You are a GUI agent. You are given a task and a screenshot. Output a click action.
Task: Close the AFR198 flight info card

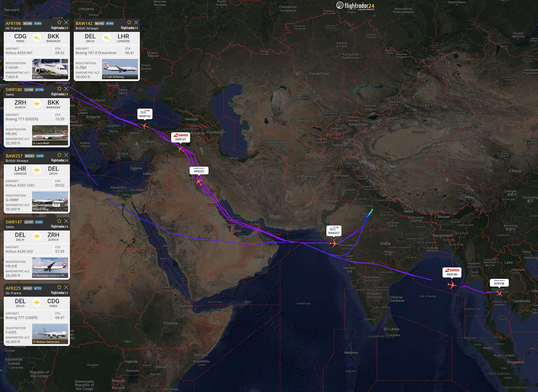[x=66, y=22]
